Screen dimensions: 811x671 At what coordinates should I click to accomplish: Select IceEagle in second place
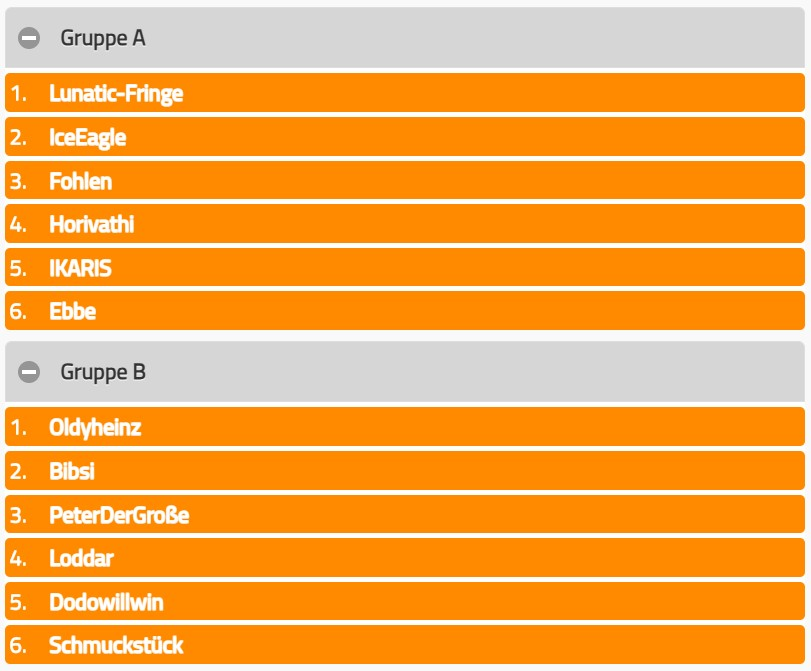[88, 138]
